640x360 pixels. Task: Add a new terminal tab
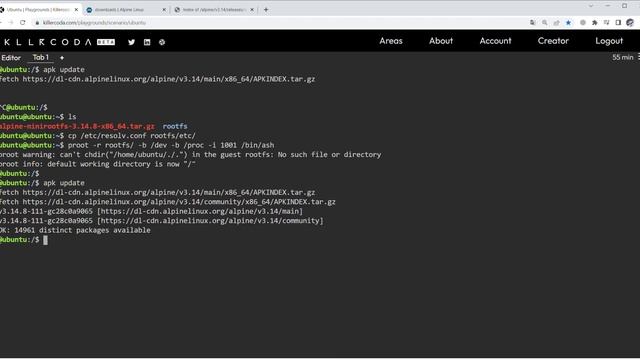pos(62,58)
